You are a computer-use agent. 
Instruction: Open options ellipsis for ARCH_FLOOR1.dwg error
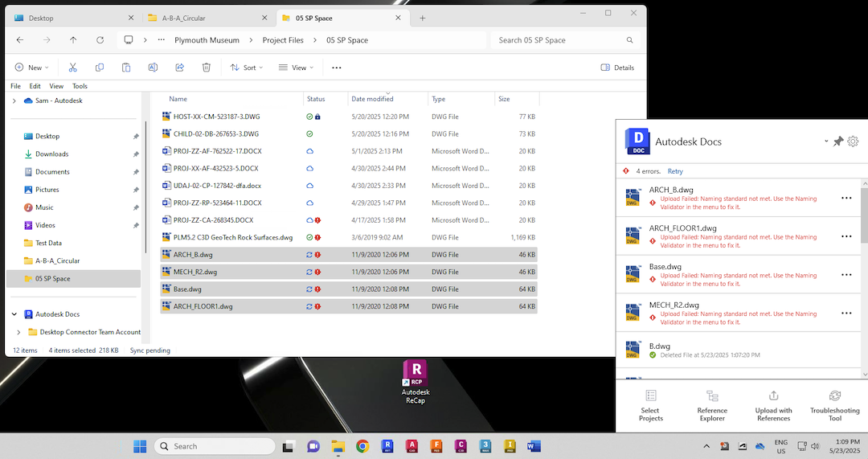[846, 236]
